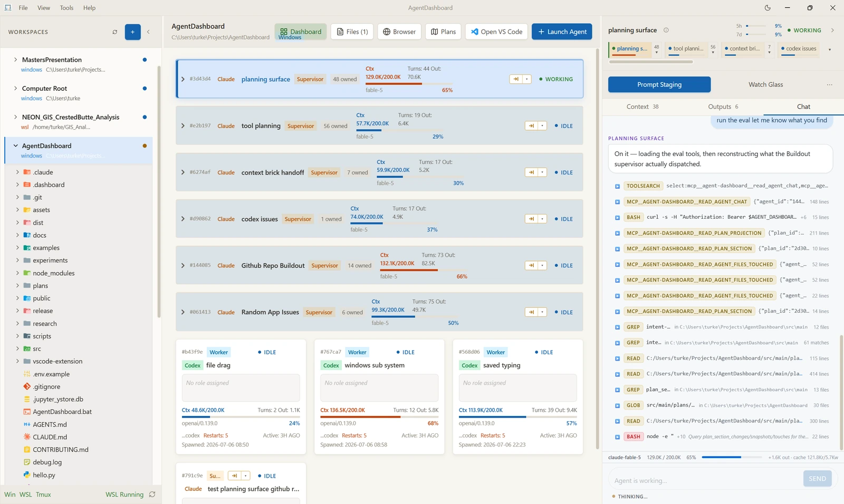This screenshot has width=844, height=504.
Task: Select the Tmux option in status bar
Action: pyautogui.click(x=43, y=495)
